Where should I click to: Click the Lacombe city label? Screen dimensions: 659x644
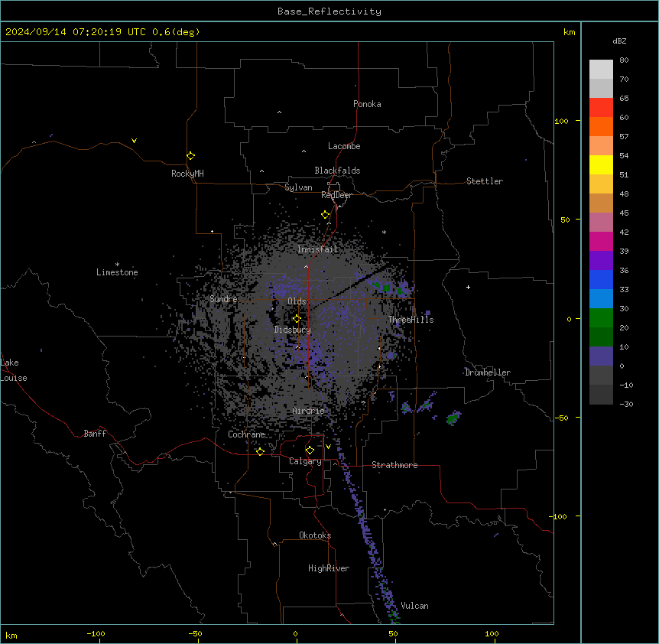(x=344, y=146)
